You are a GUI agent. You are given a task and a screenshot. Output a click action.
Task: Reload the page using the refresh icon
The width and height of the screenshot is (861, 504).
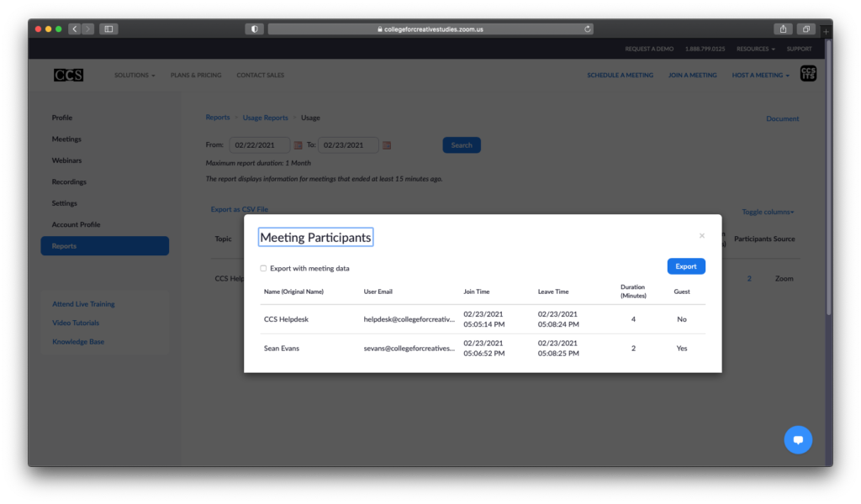588,29
